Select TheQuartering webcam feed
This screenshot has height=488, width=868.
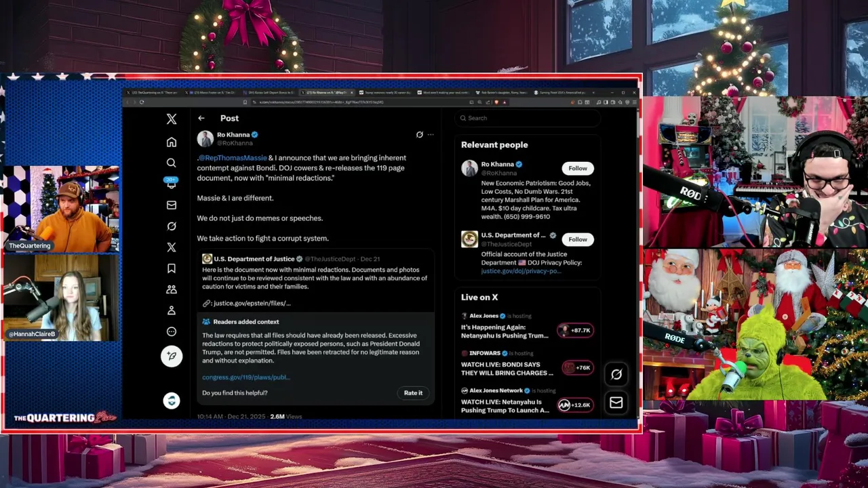60,209
